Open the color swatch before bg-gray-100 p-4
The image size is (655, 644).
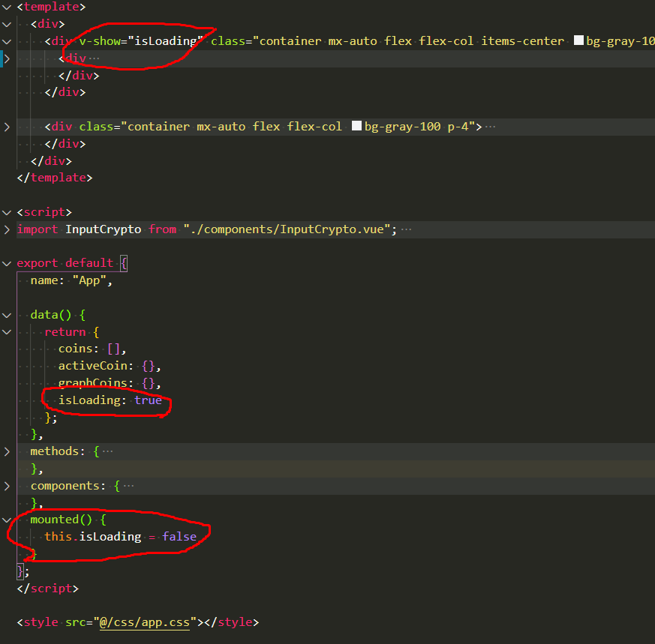tap(356, 126)
